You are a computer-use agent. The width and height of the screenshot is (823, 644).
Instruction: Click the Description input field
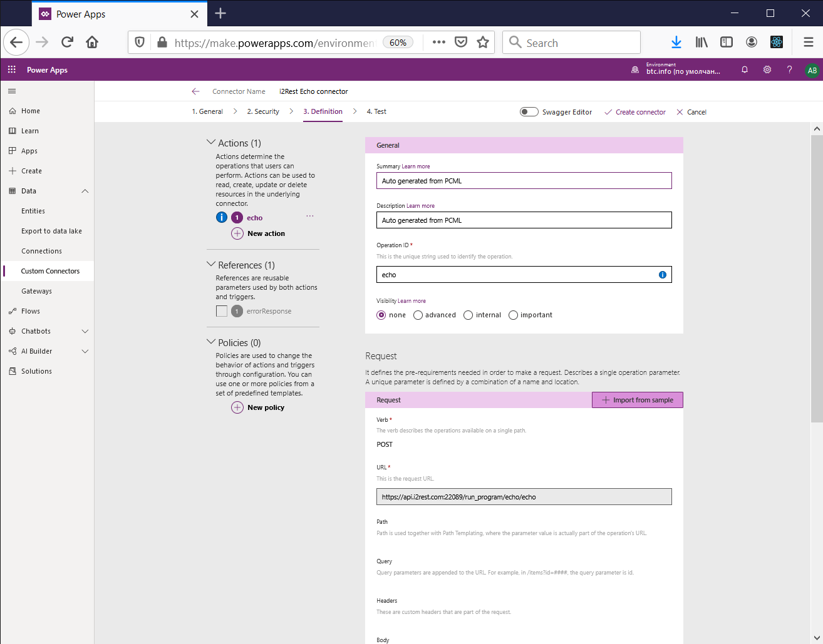pos(524,220)
